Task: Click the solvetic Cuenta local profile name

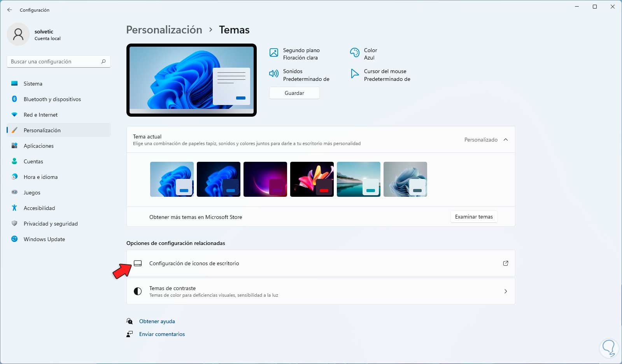Action: coord(47,35)
